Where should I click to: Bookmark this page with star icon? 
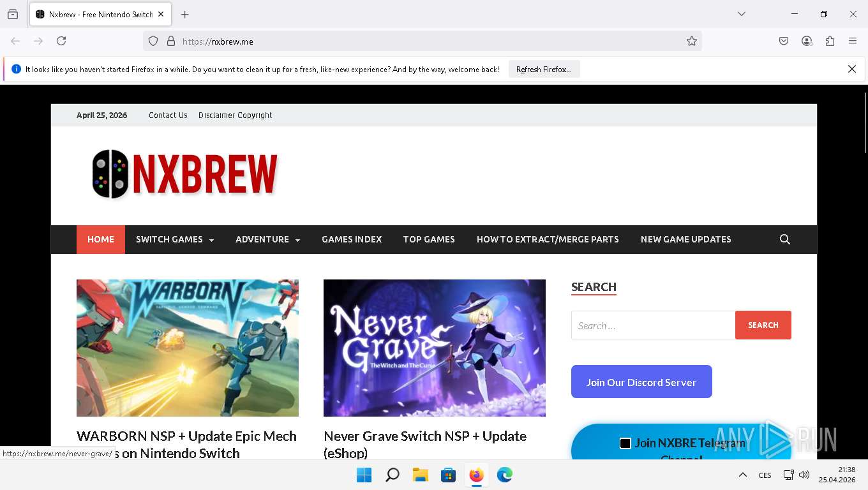(692, 41)
